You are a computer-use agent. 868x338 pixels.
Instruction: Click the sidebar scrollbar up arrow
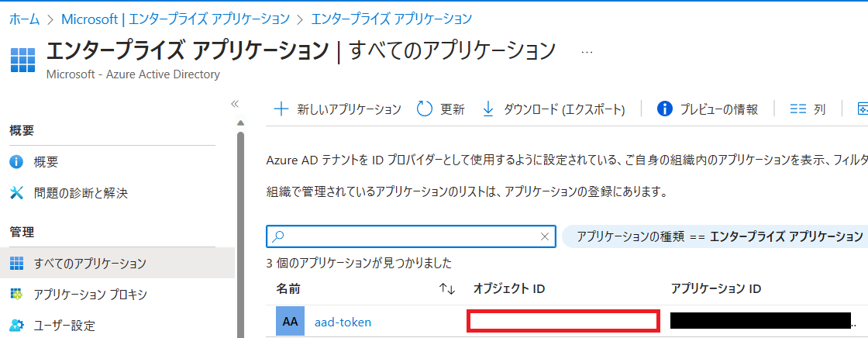239,123
